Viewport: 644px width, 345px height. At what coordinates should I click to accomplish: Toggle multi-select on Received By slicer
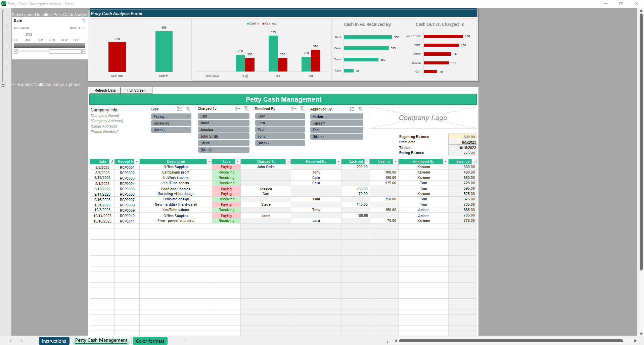[x=294, y=109]
